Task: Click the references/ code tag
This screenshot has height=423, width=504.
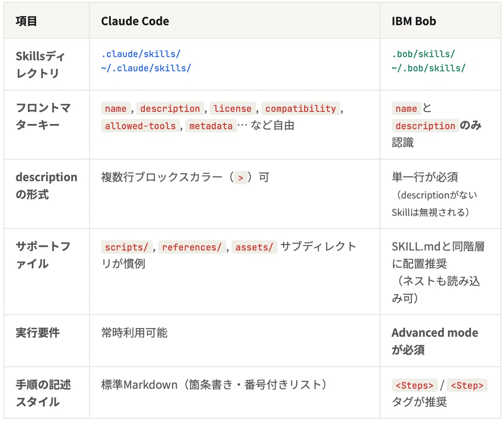Action: tap(192, 247)
